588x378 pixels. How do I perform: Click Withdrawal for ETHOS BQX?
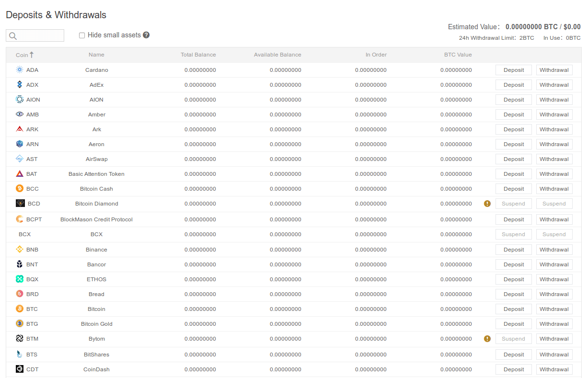[554, 279]
